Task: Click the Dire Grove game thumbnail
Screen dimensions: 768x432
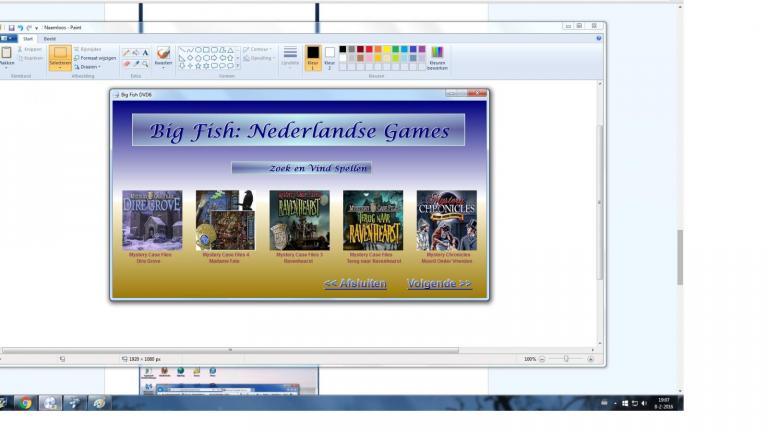Action: 152,220
